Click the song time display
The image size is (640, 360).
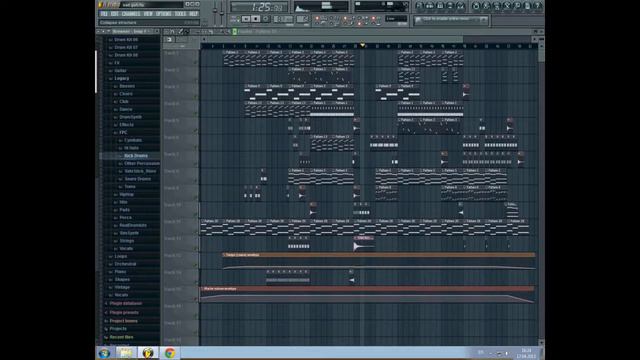click(261, 7)
